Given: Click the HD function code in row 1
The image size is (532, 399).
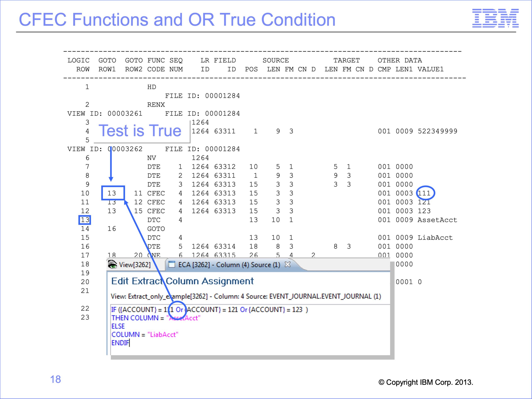Looking at the screenshot, I should 151,87.
